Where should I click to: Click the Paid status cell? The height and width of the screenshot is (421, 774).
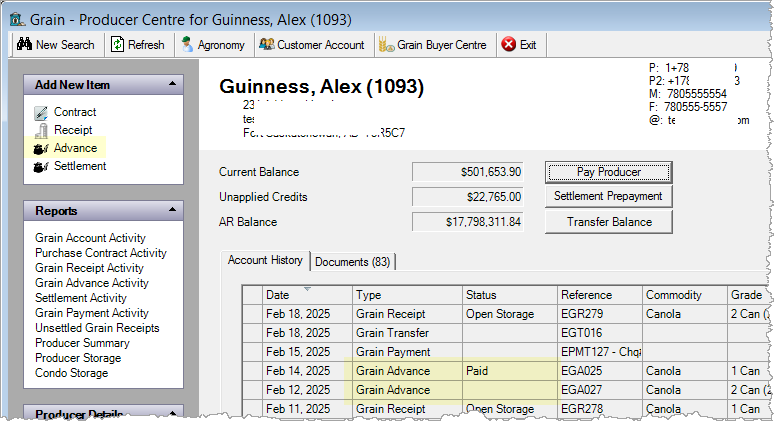tap(510, 371)
